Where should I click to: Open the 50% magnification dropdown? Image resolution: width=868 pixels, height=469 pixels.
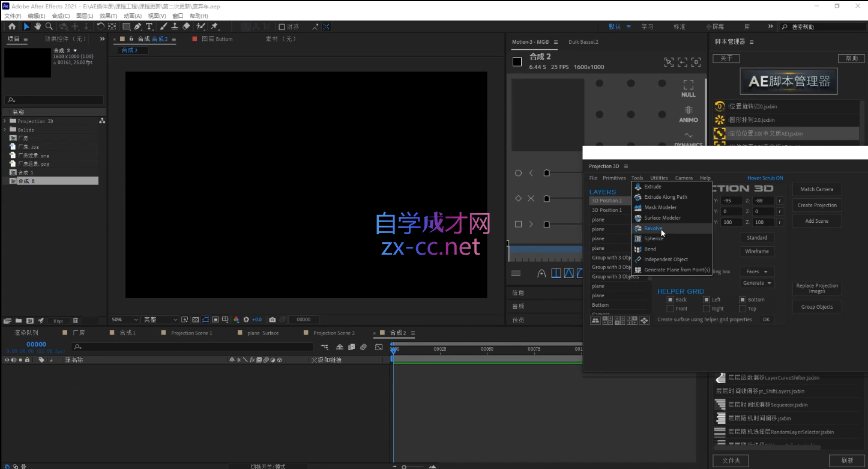tap(124, 320)
